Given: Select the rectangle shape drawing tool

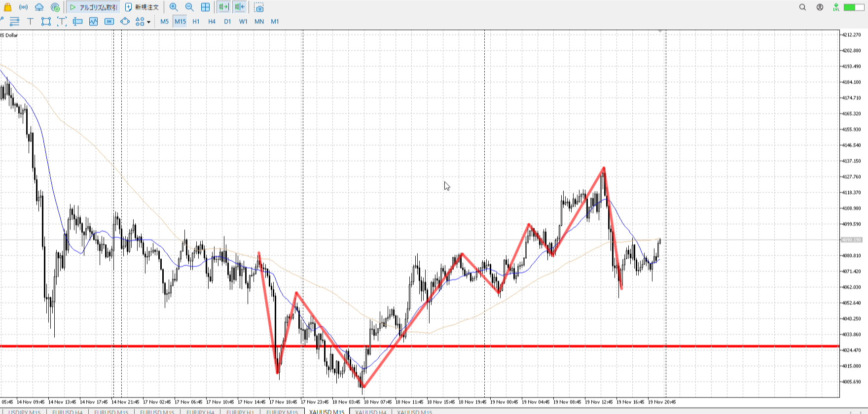Looking at the screenshot, I should tap(46, 21).
